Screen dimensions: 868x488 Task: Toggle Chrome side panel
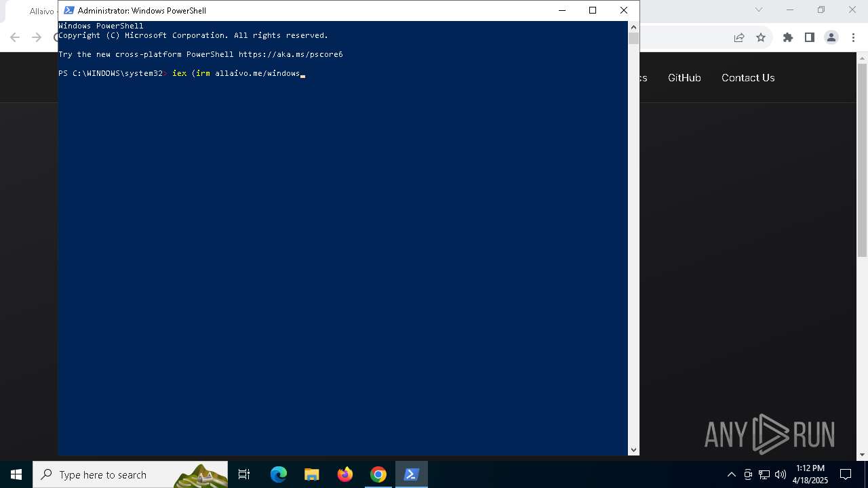(x=810, y=37)
